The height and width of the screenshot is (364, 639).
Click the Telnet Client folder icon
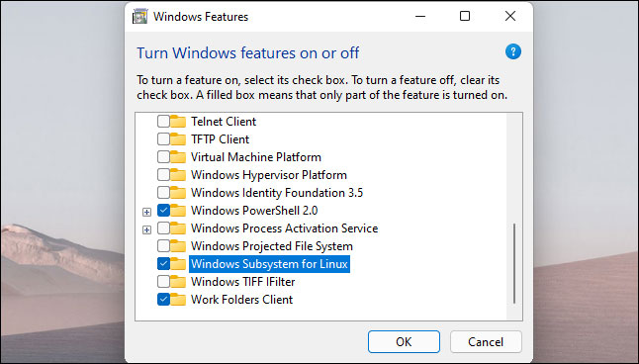pos(178,121)
